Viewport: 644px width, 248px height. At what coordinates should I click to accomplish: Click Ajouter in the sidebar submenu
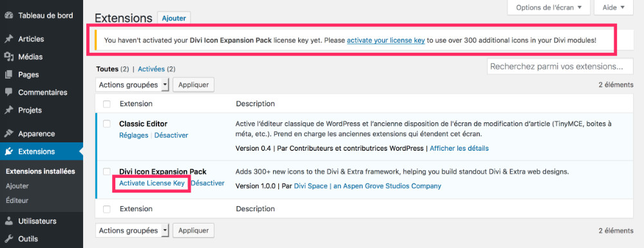[17, 186]
